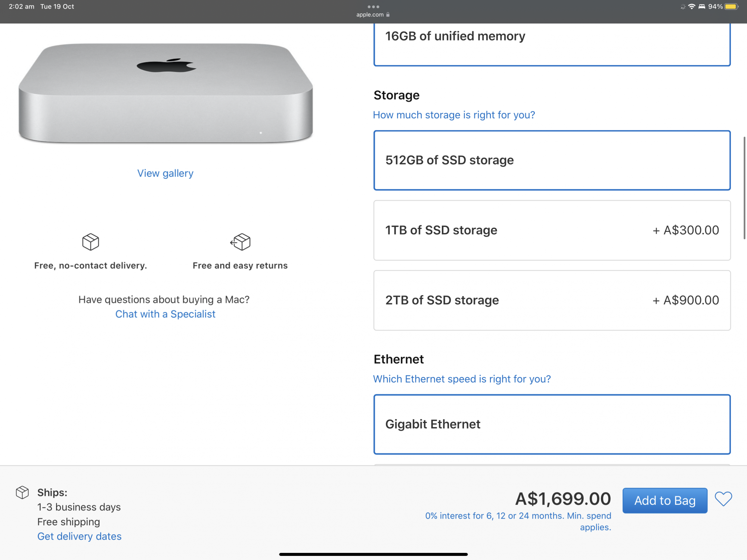Tap the Mac mini product image

click(x=165, y=93)
